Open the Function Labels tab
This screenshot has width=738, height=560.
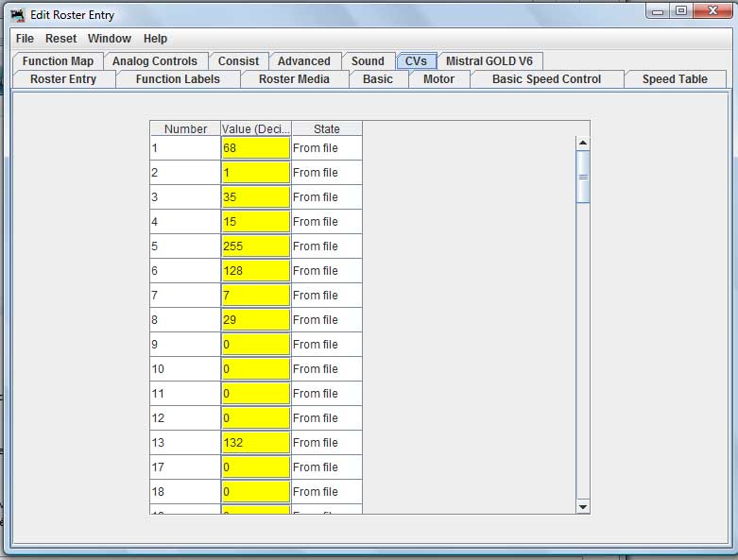click(178, 79)
